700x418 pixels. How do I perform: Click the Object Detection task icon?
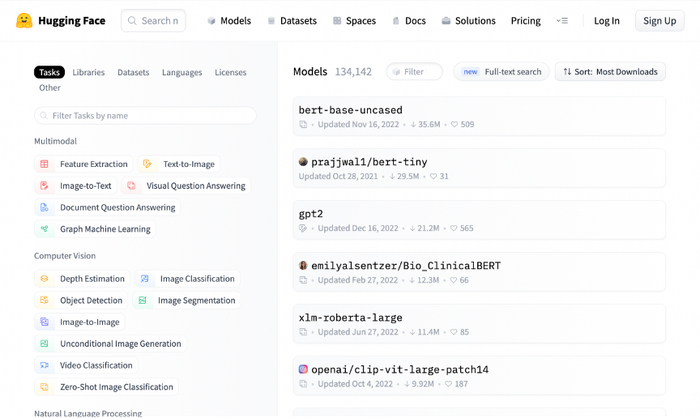pyautogui.click(x=44, y=300)
